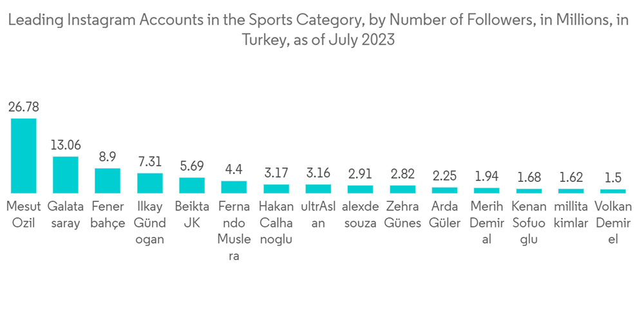Select the Hakan Calhanoglu bar
Image resolution: width=644 pixels, height=325 pixels.
coord(276,189)
